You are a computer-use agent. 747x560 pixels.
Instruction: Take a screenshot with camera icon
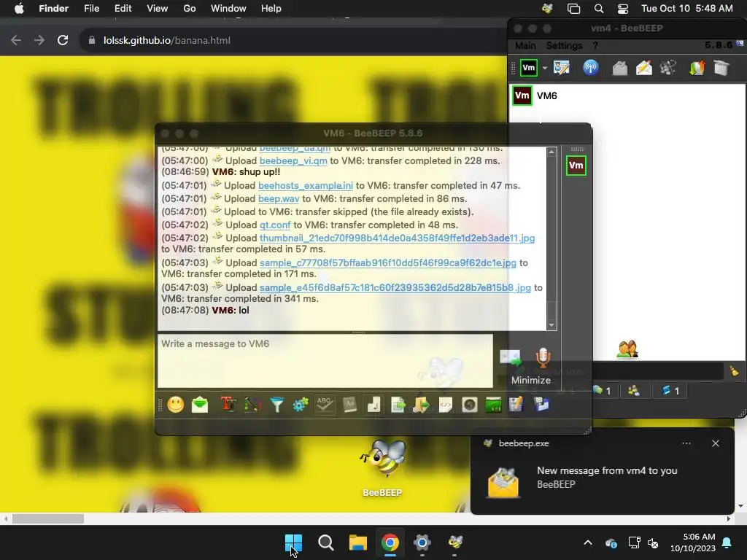click(469, 405)
